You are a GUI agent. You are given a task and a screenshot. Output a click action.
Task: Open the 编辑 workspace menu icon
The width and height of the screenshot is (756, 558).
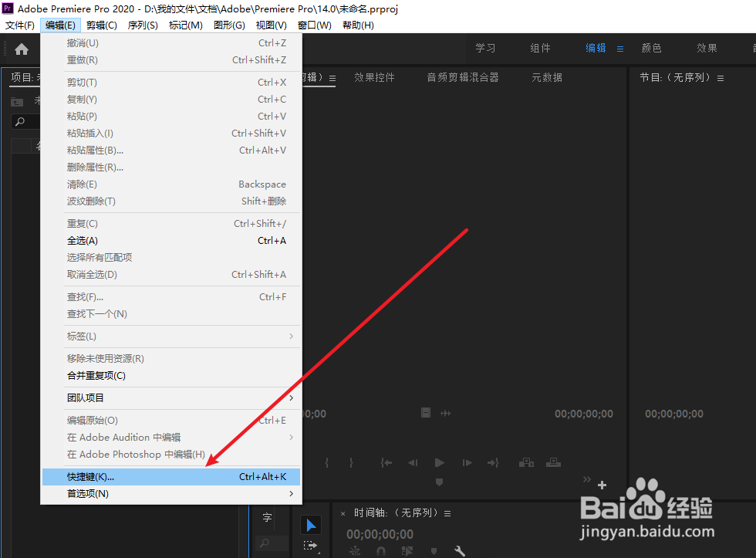(x=620, y=49)
